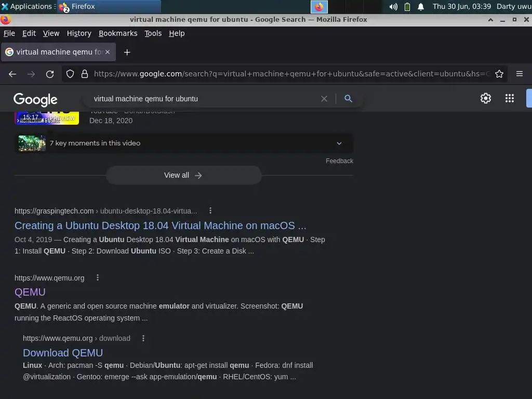Screen dimensions: 532x399
Task: Click the volume icon in system tray
Action: tap(393, 7)
